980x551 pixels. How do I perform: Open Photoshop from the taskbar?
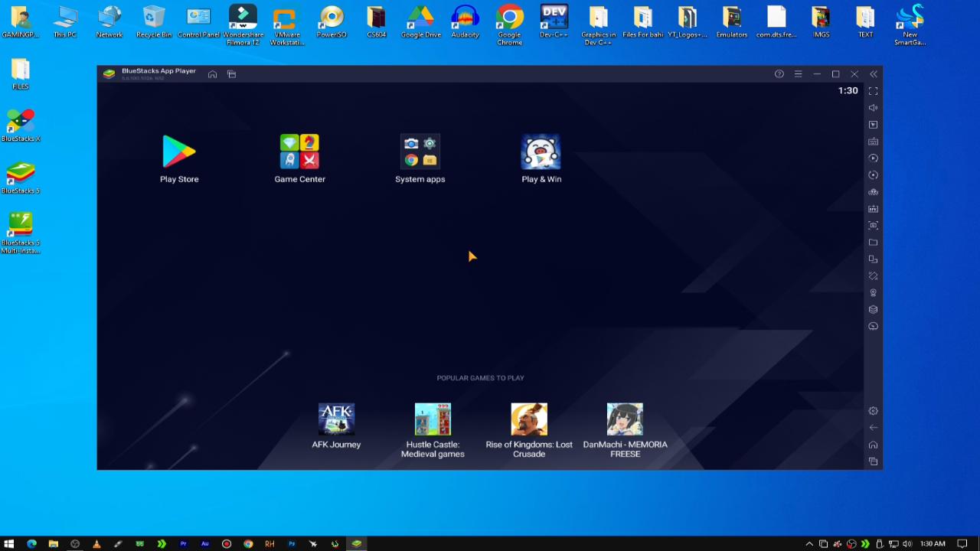[292, 543]
